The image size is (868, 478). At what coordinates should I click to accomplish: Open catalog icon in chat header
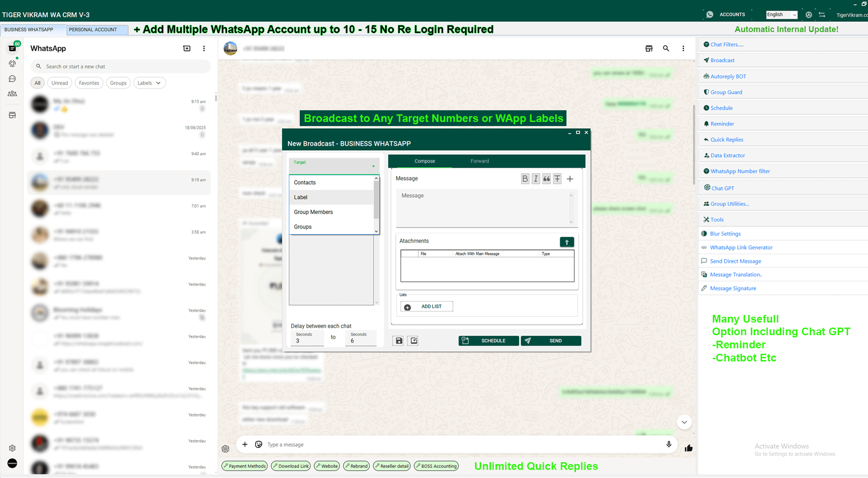[x=649, y=48]
